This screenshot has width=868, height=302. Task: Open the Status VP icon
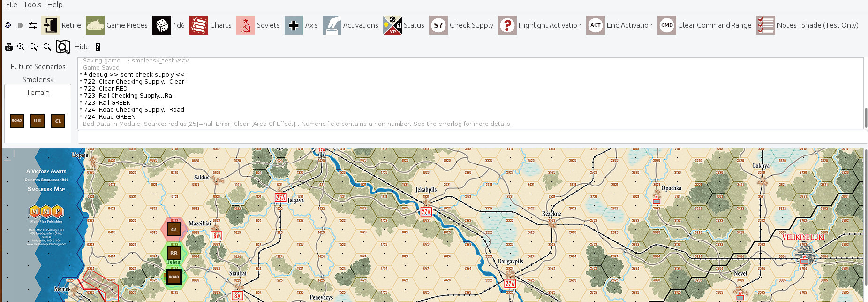pos(392,25)
